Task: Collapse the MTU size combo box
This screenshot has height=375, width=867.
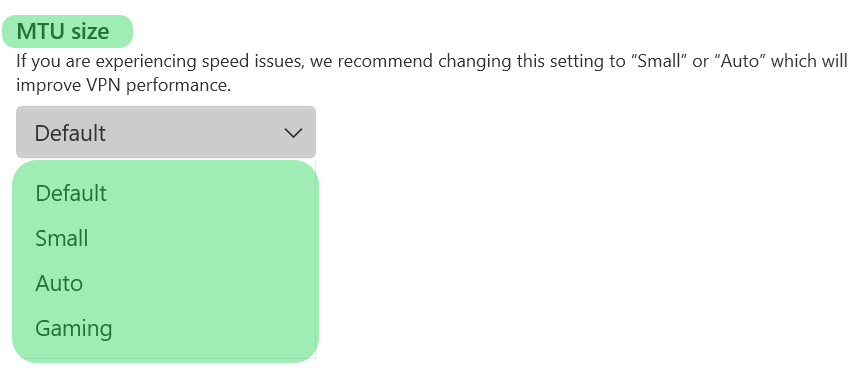Action: click(x=166, y=132)
